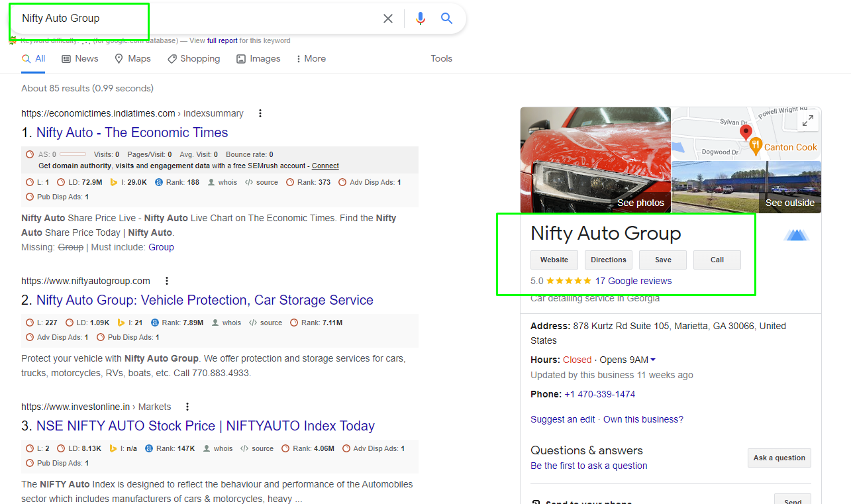The width and height of the screenshot is (851, 504).
Task: Click Rank: 373 SEMrush metric
Action: click(309, 182)
